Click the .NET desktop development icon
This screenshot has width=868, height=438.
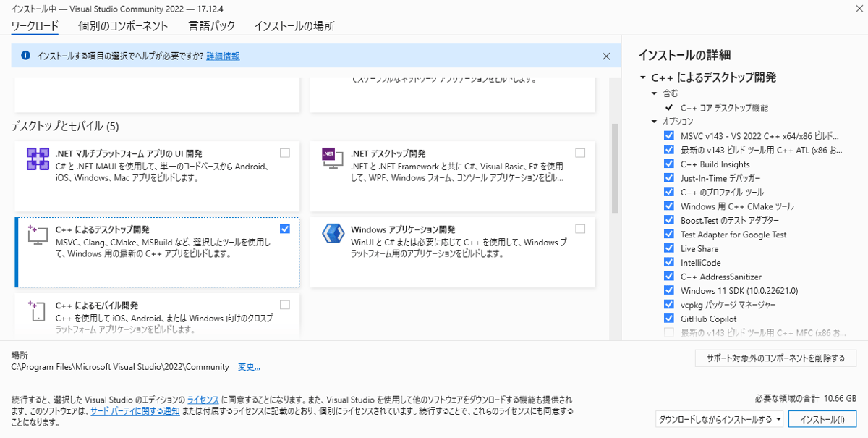[332, 159]
